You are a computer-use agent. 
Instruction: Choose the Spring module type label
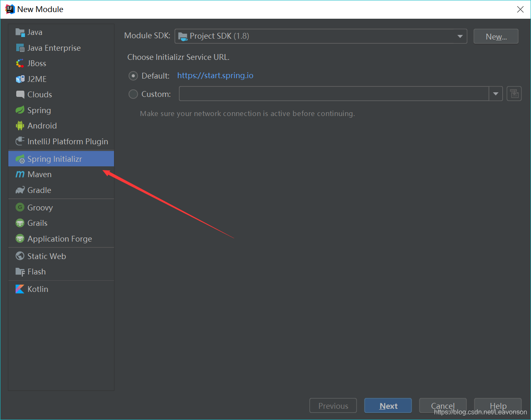(39, 111)
